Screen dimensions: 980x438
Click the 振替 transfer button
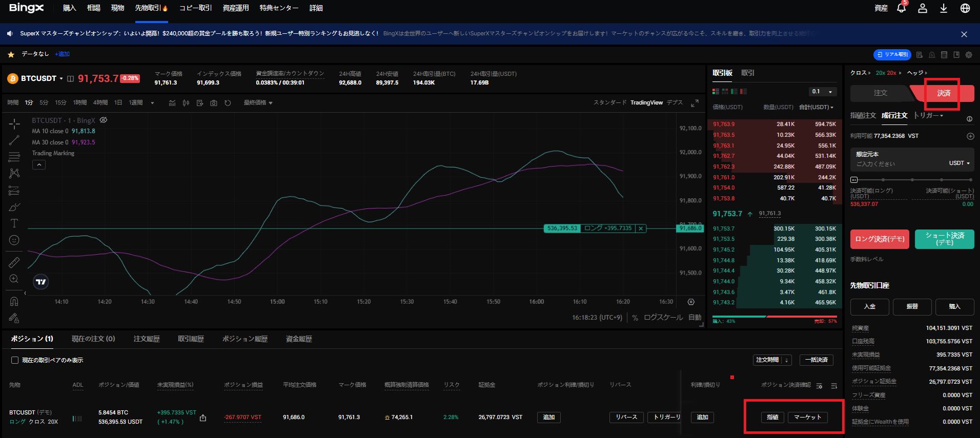point(912,306)
